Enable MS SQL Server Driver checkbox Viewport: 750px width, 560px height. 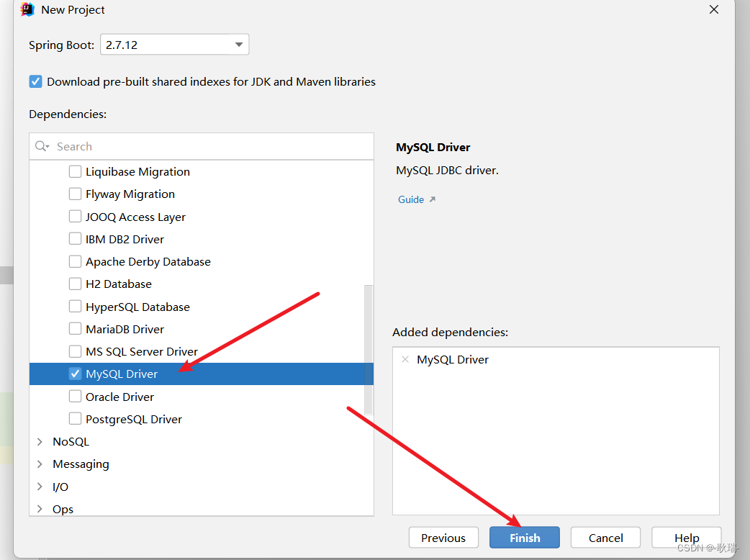pos(75,351)
